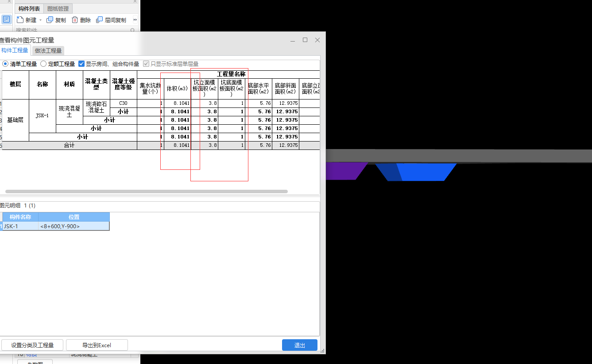Click the table's horizontal scrollbar
The height and width of the screenshot is (364, 592).
(x=146, y=192)
